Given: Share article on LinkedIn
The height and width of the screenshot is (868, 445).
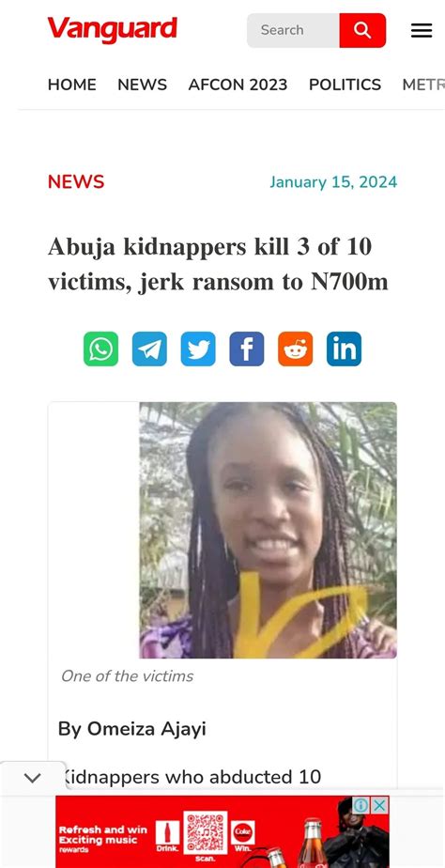Looking at the screenshot, I should pos(345,349).
